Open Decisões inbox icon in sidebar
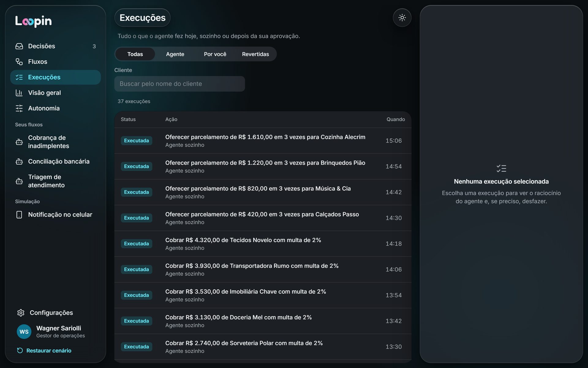The height and width of the screenshot is (368, 588). coord(19,46)
